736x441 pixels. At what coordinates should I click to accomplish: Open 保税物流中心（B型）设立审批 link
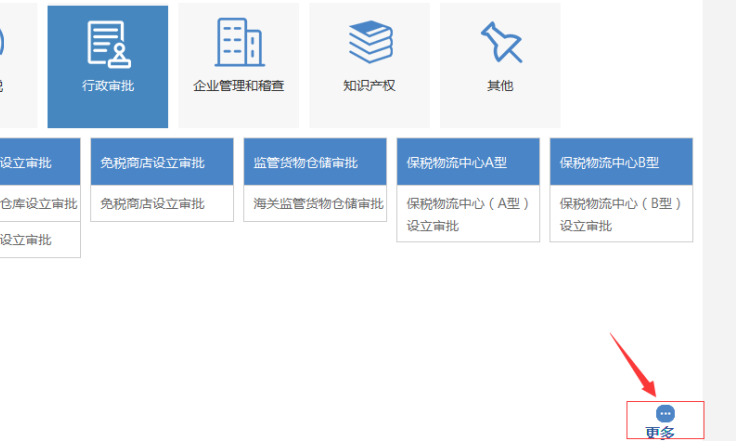coord(621,214)
